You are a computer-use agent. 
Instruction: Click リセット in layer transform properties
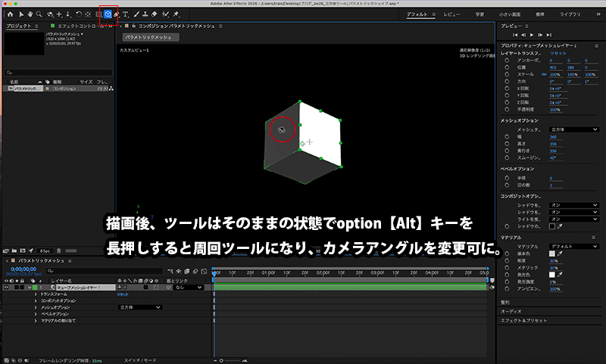(557, 54)
